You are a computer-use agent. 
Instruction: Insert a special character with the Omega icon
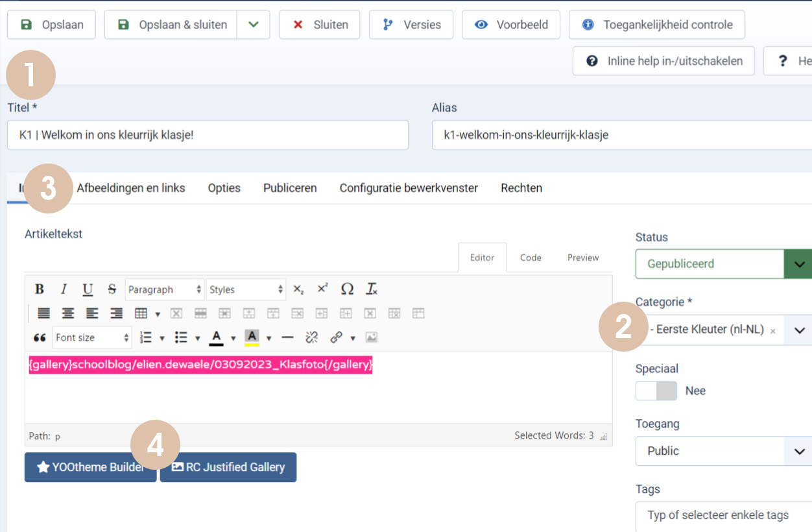(x=347, y=289)
